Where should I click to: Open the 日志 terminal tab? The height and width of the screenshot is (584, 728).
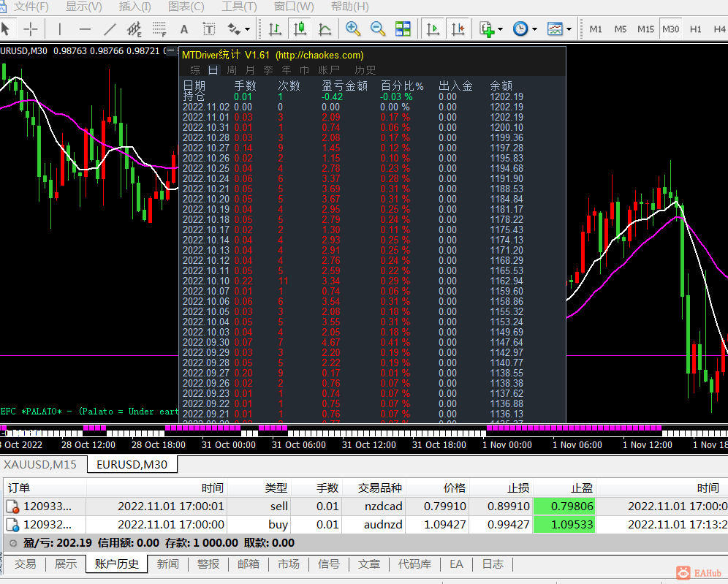pyautogui.click(x=493, y=564)
